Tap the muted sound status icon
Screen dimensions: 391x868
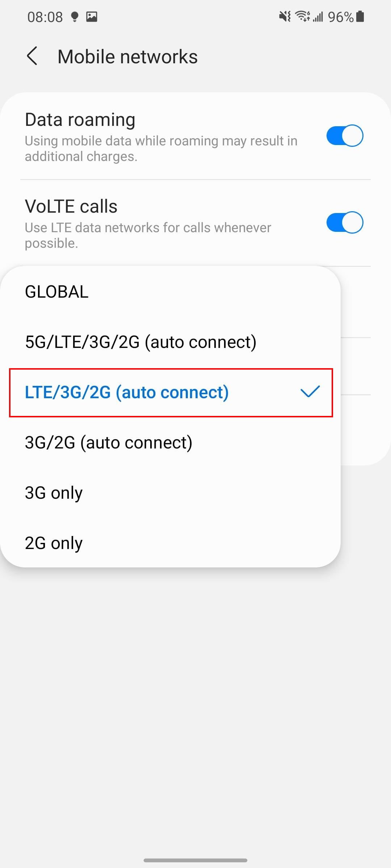point(285,17)
